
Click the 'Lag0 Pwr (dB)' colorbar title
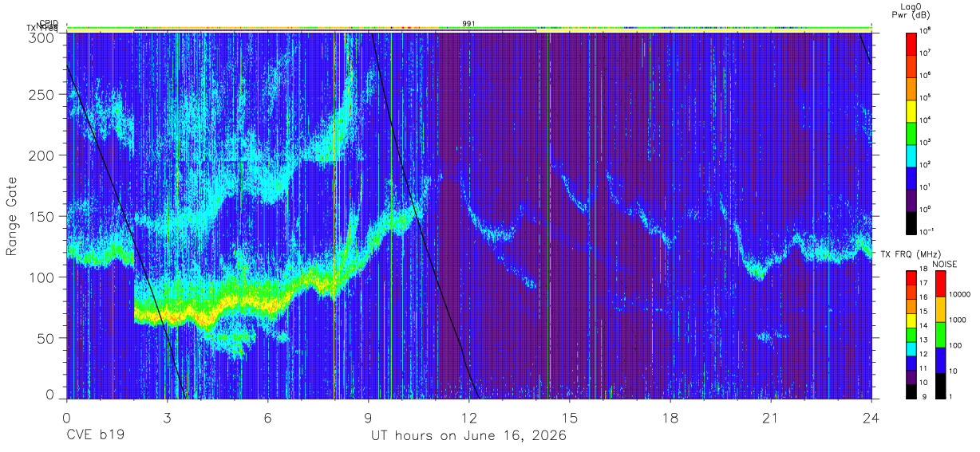tap(911, 10)
